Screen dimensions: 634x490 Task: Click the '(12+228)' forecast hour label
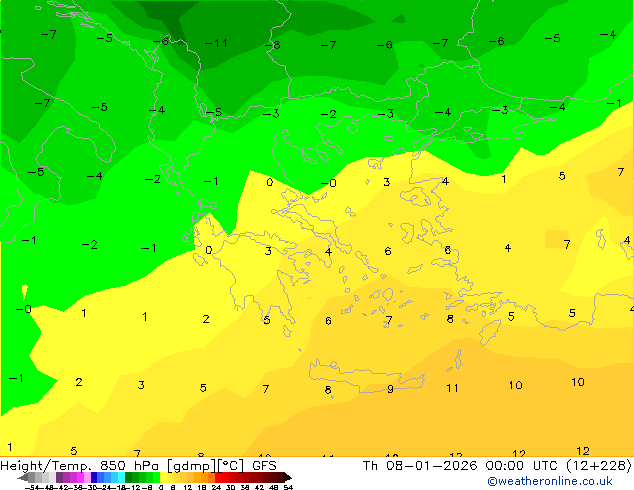[x=599, y=466]
